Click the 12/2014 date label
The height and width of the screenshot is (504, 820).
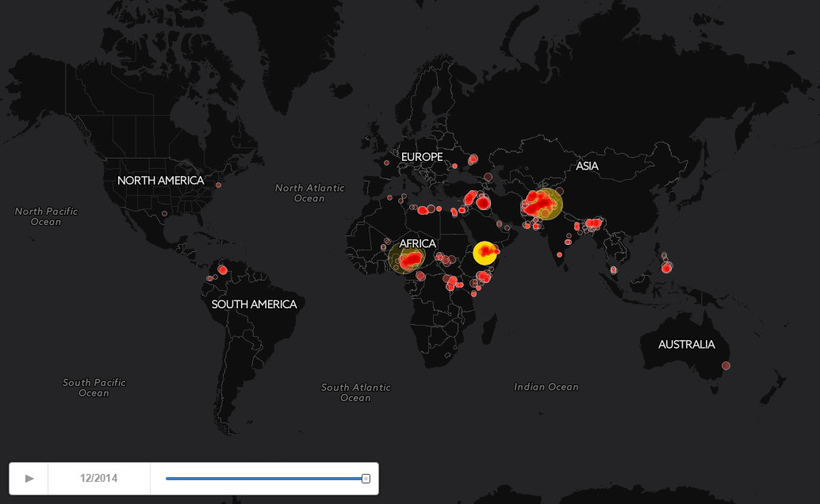click(x=99, y=479)
